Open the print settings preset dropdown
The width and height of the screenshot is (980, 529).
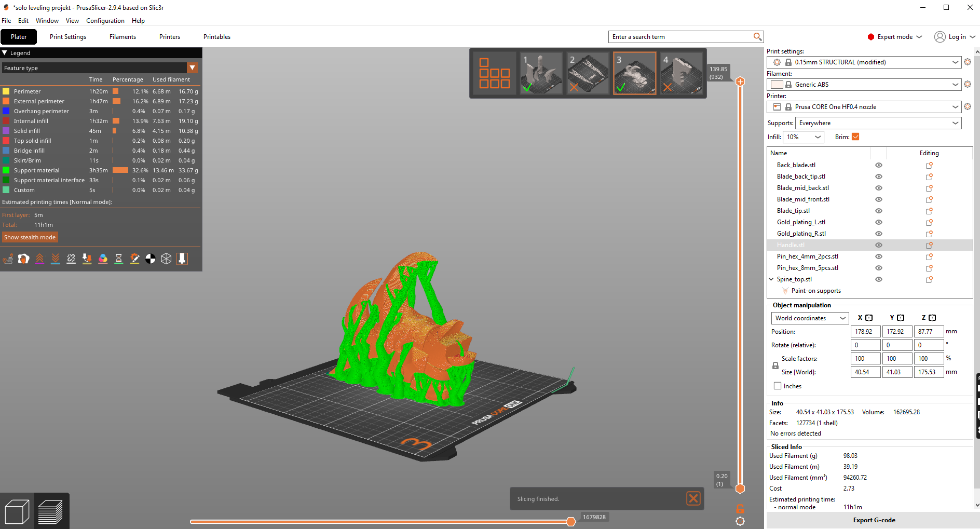[x=864, y=62]
